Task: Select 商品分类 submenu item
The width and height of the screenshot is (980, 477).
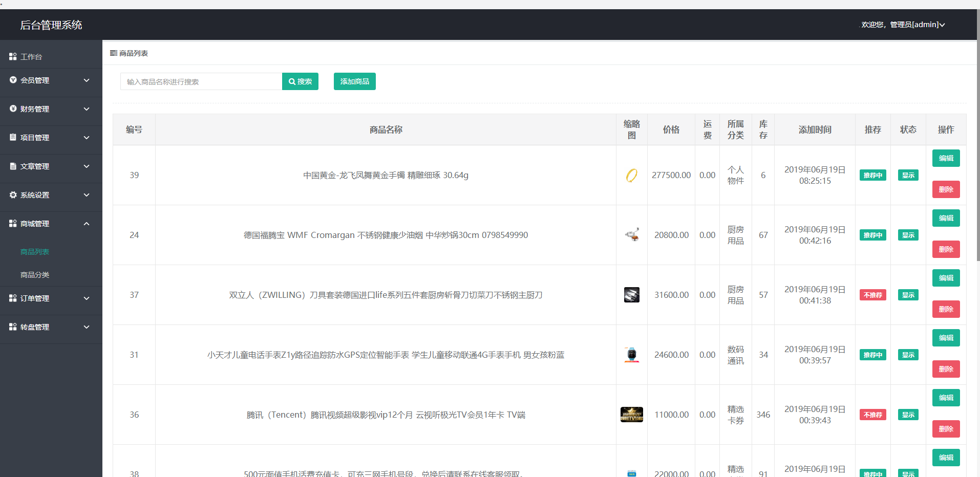Action: coord(35,275)
